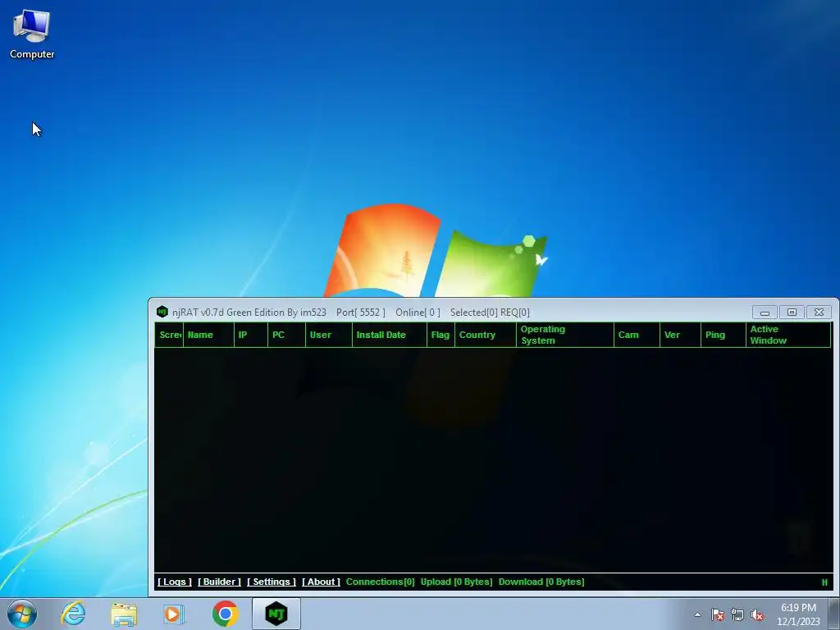The width and height of the screenshot is (840, 630).
Task: Launch Internet Explorer from the taskbar
Action: [x=73, y=614]
